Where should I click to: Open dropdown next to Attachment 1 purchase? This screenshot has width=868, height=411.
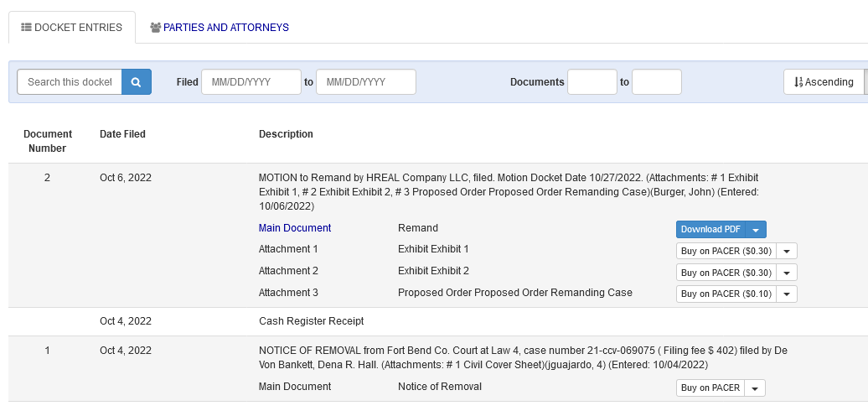(x=787, y=251)
